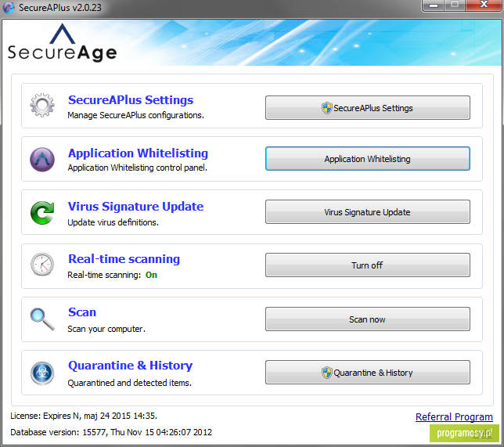The width and height of the screenshot is (504, 447).
Task: Click the blue biohazard Quarantine icon
Action: [42, 373]
